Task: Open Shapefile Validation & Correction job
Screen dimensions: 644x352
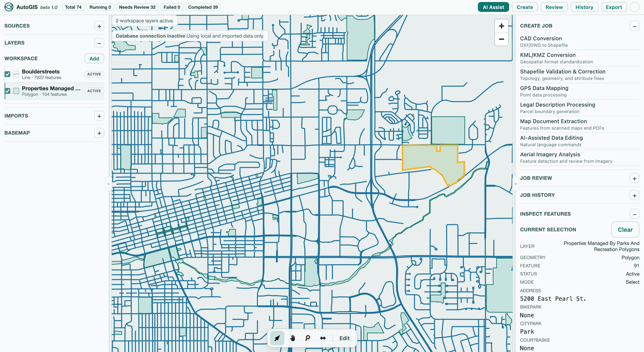Action: point(579,75)
